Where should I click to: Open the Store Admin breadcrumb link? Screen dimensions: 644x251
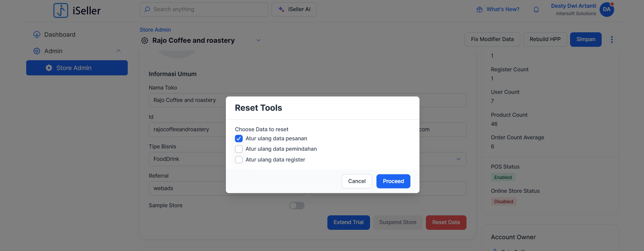[155, 30]
